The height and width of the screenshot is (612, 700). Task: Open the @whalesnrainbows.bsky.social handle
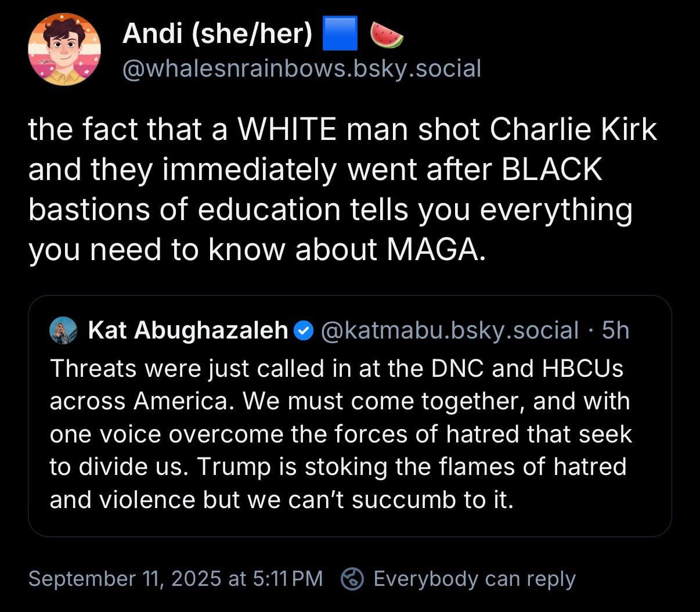tap(302, 69)
